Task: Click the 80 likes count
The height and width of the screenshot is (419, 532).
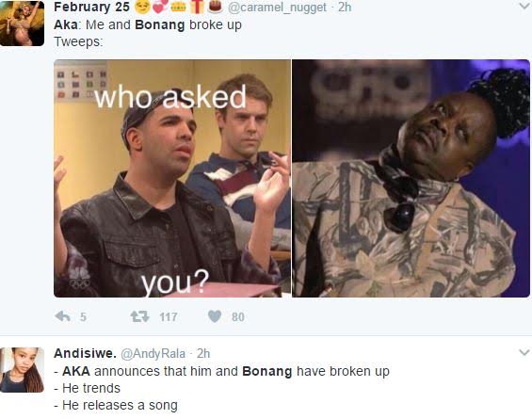Action: click(238, 317)
